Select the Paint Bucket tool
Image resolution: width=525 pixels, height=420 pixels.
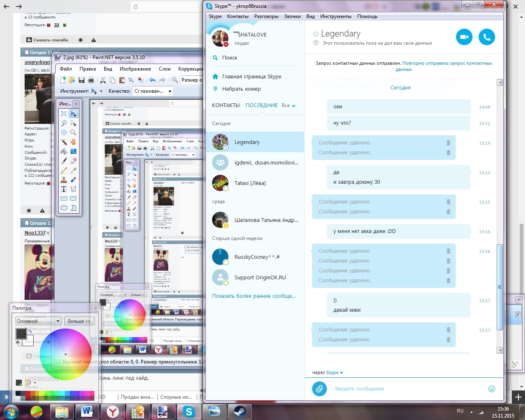point(64,151)
